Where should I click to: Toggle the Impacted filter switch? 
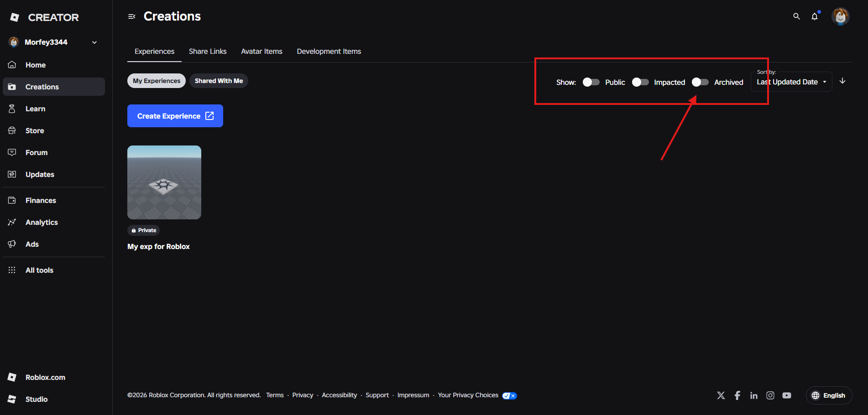click(x=640, y=82)
